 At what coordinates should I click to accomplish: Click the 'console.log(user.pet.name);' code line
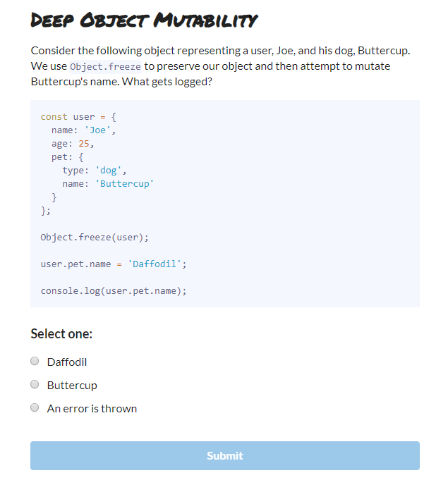click(x=113, y=291)
